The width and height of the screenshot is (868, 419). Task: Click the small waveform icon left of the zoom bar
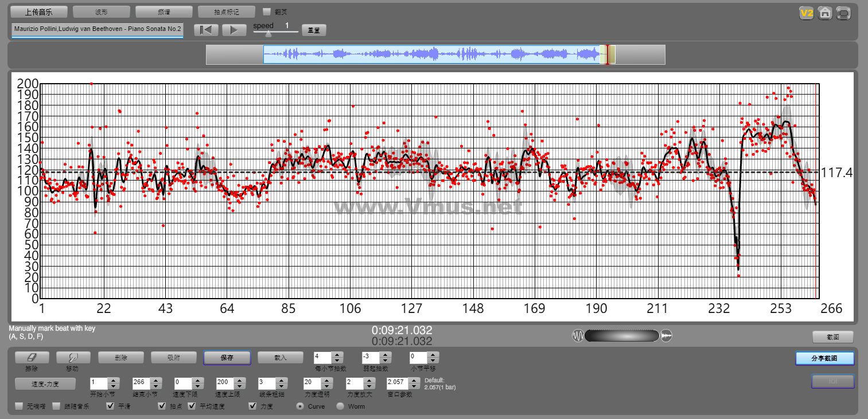pos(577,336)
